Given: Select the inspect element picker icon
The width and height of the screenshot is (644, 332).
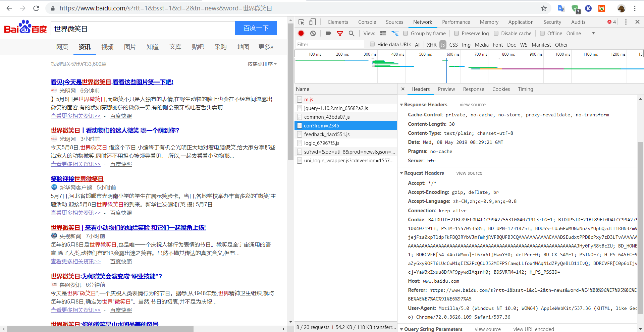Looking at the screenshot, I should (301, 22).
